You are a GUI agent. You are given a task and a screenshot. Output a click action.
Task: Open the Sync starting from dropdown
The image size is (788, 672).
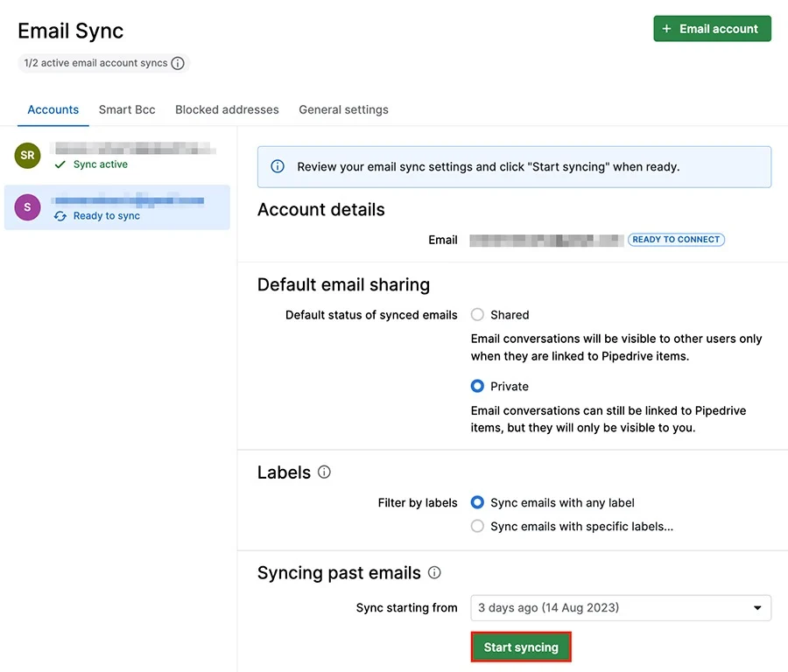pos(621,608)
